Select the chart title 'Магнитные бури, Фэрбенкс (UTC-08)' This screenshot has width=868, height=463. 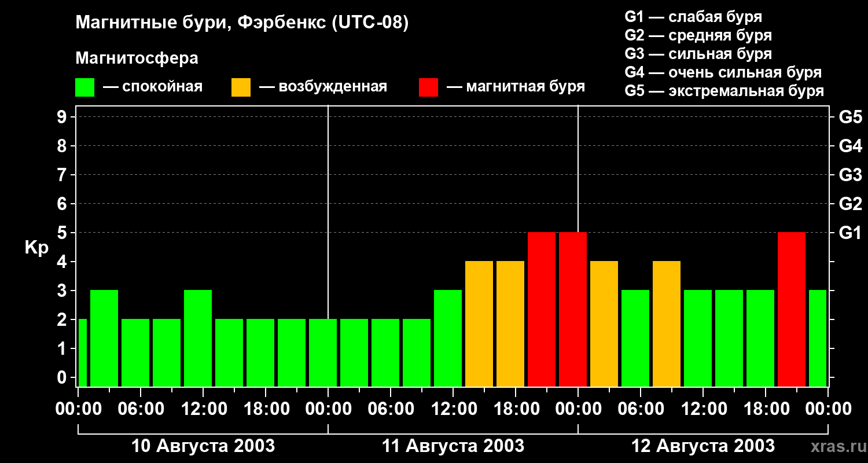coord(242,23)
